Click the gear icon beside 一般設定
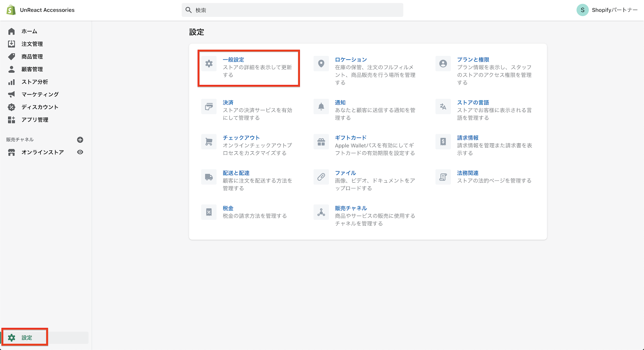Image resolution: width=644 pixels, height=350 pixels. (209, 64)
